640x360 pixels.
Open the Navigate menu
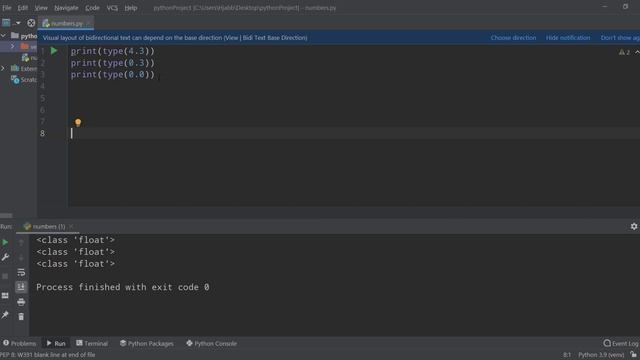[66, 8]
